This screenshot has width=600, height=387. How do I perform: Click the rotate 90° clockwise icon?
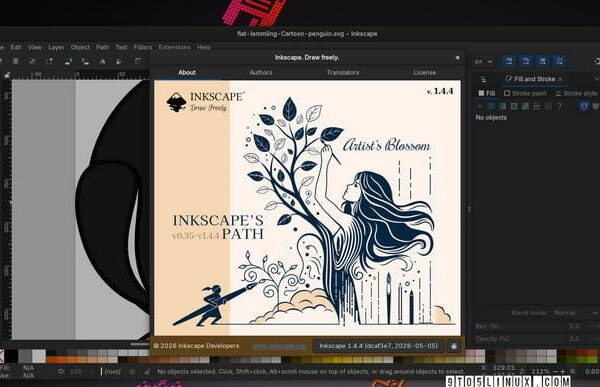[85, 61]
